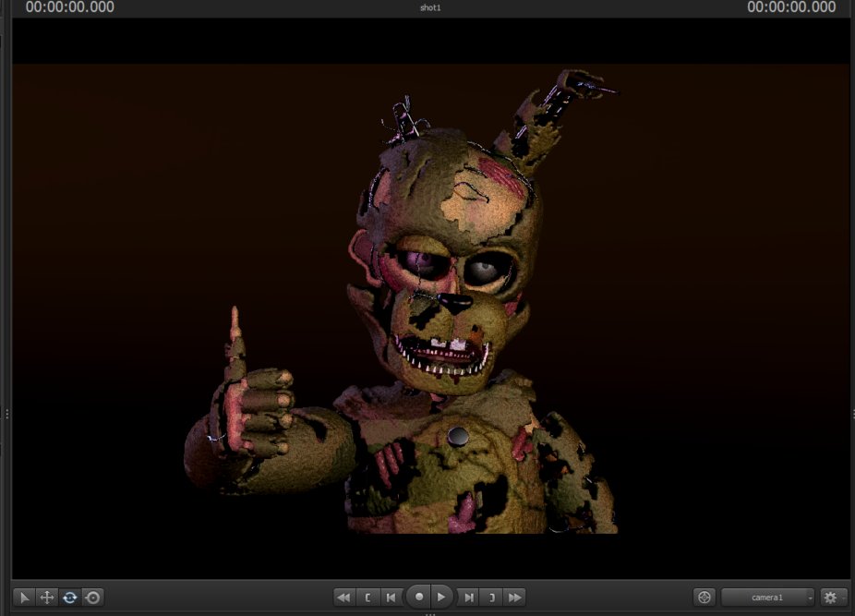This screenshot has width=855, height=616.
Task: Click the right timecode 00:00:00.000
Action: tap(791, 7)
